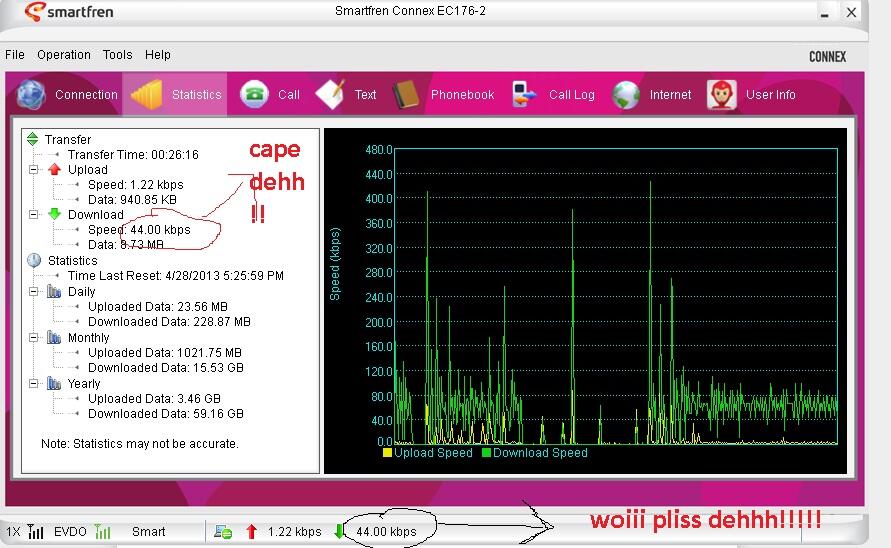Open the File menu

click(x=15, y=55)
